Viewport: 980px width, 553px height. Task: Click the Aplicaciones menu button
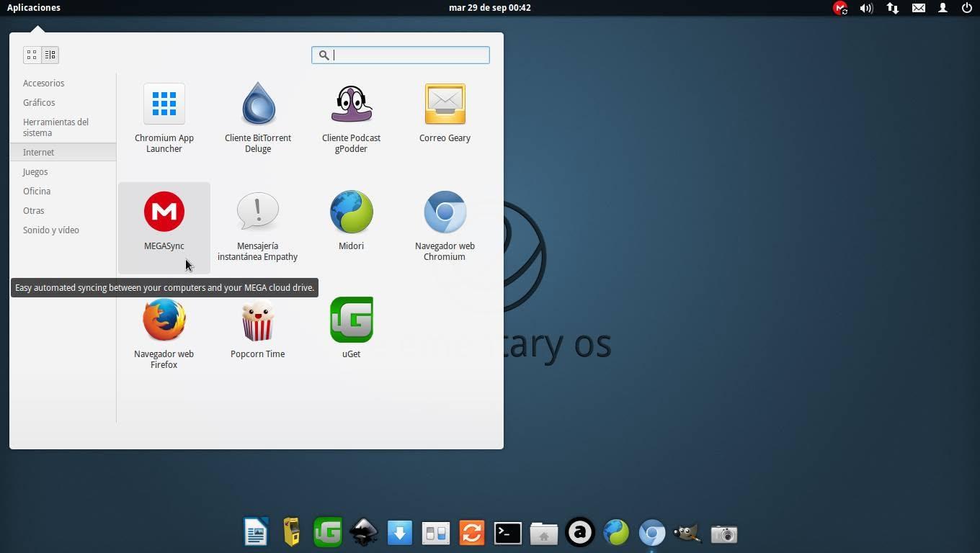coord(34,8)
